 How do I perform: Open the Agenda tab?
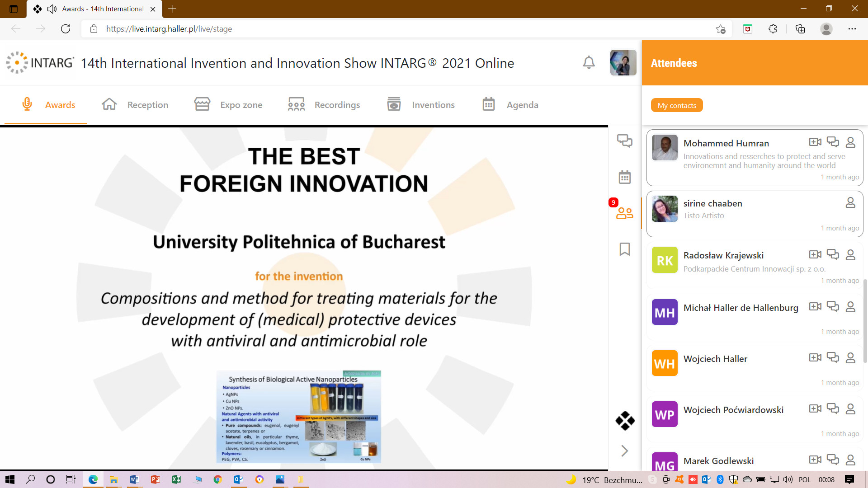point(510,105)
